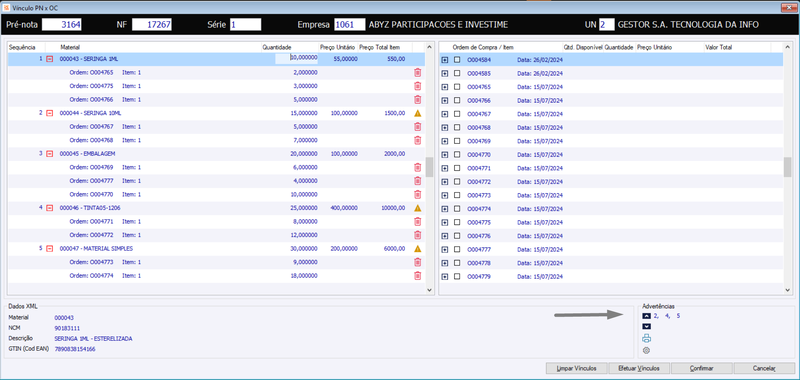The height and width of the screenshot is (380, 800).
Task: Confirm the links with Confirmar
Action: tap(702, 368)
